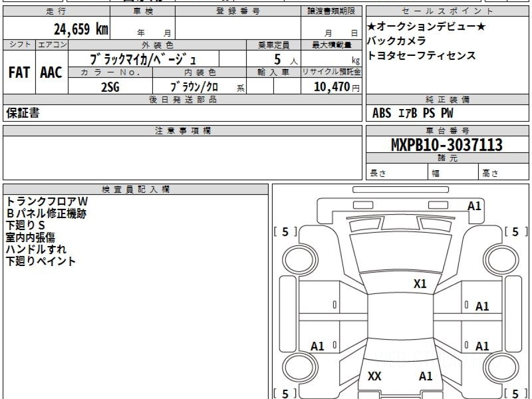Viewport: 532px width, 399px height.
Task: Select the 最大積載量 header
Action: (332, 45)
